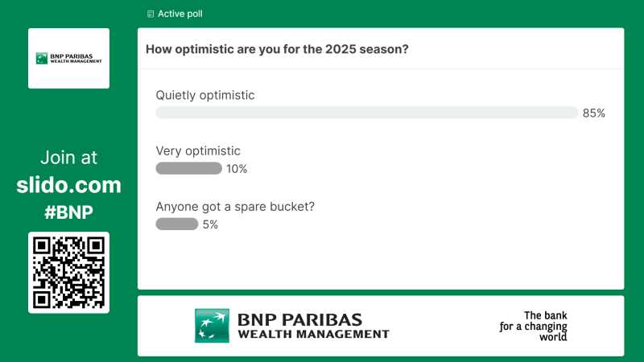The height and width of the screenshot is (362, 644).
Task: Select the 'Quietly optimistic' option label
Action: (204, 95)
